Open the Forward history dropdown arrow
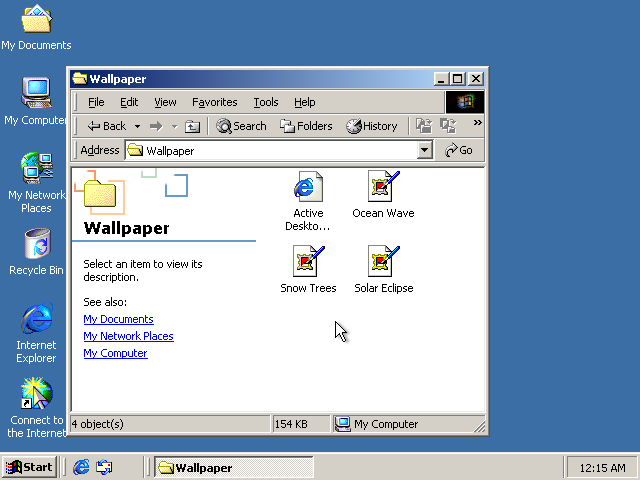The height and width of the screenshot is (480, 640). (175, 127)
